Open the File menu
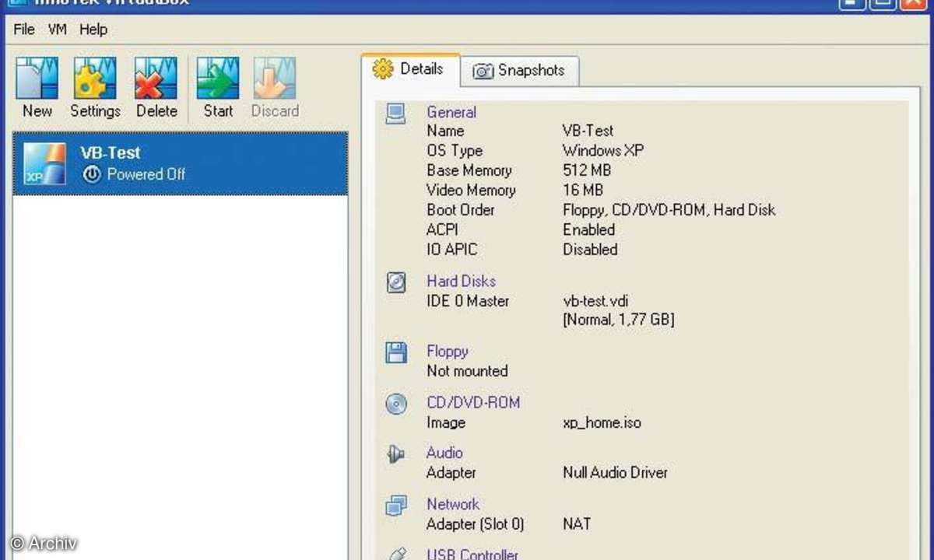 (24, 30)
